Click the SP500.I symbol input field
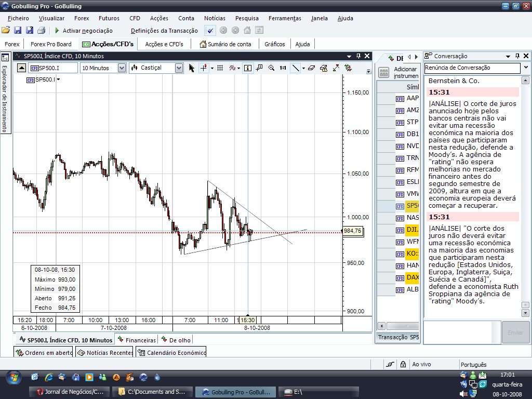Image resolution: width=532 pixels, height=399 pixels. (x=53, y=68)
